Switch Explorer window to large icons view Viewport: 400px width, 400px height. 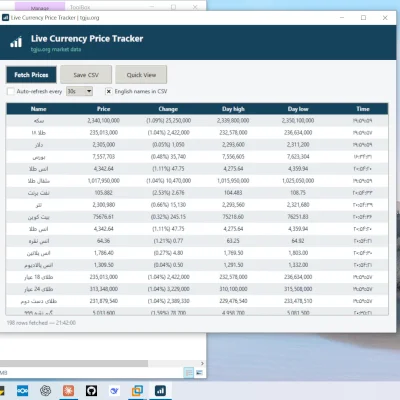coord(199,373)
